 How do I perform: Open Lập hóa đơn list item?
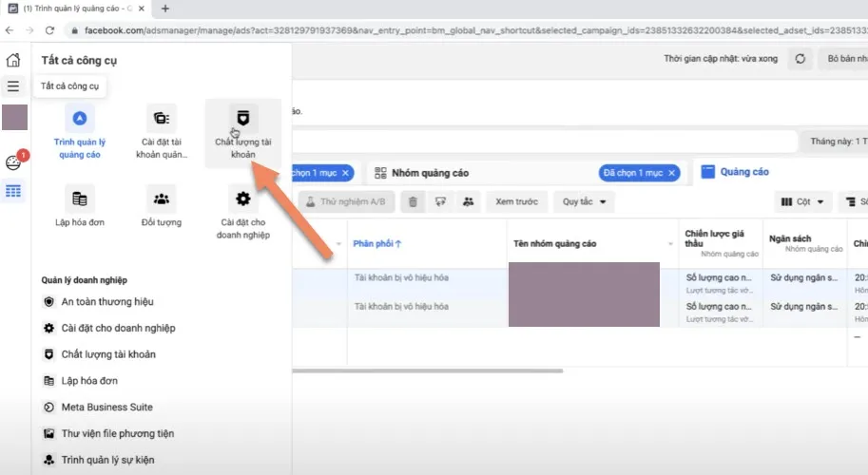[80, 381]
